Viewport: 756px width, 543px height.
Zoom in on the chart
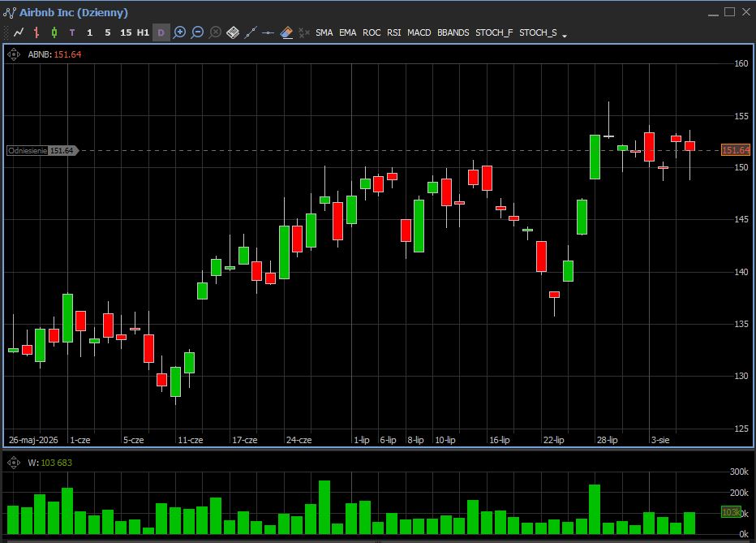click(179, 32)
